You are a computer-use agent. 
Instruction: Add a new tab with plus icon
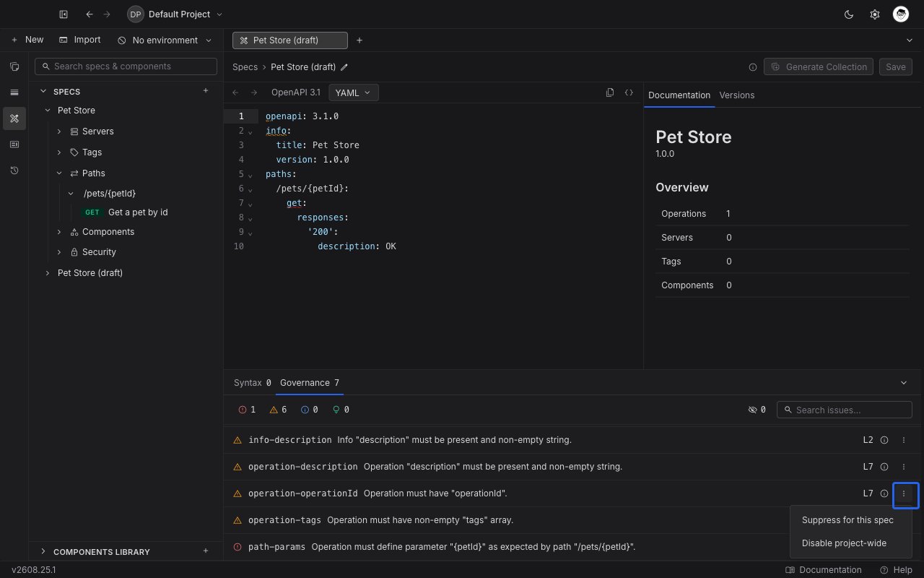click(359, 40)
